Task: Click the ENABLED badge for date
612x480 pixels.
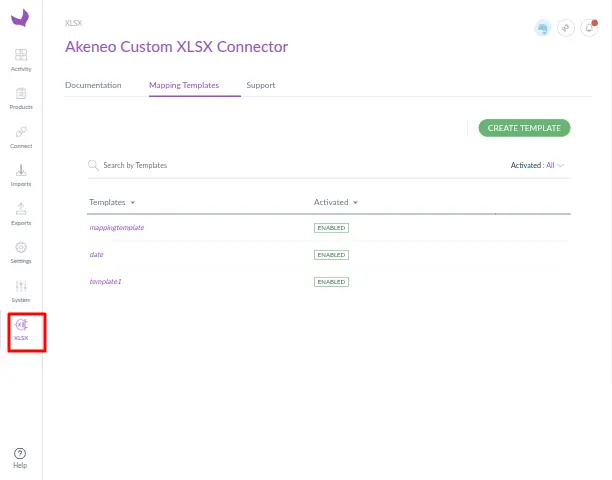Action: tap(331, 255)
